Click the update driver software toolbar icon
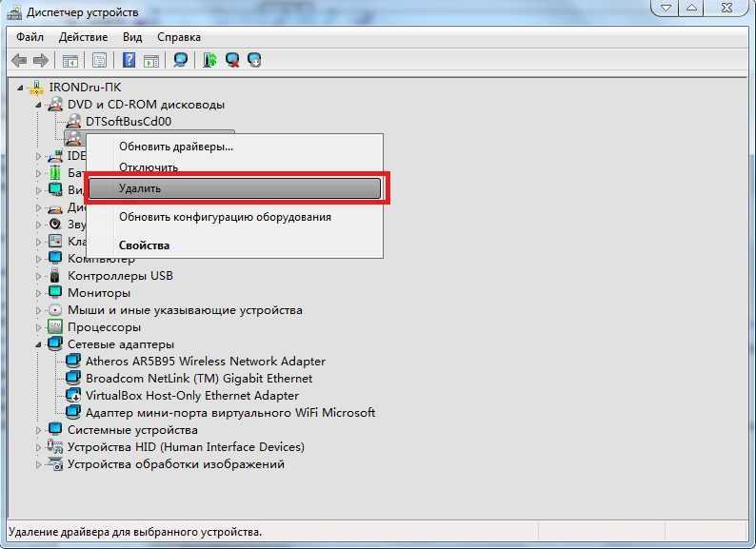The height and width of the screenshot is (549, 756). coord(210,60)
